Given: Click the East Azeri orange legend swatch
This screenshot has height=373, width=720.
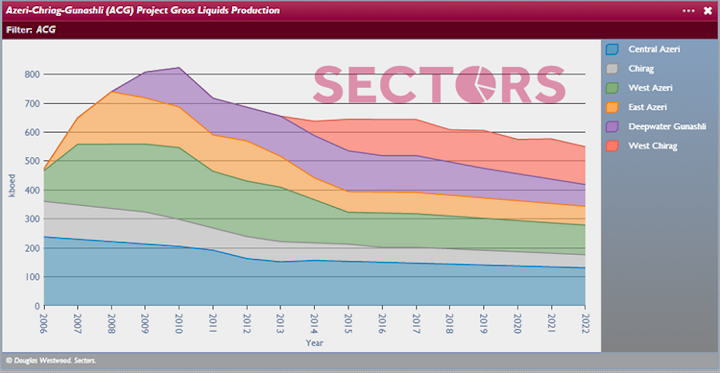Looking at the screenshot, I should [x=613, y=107].
